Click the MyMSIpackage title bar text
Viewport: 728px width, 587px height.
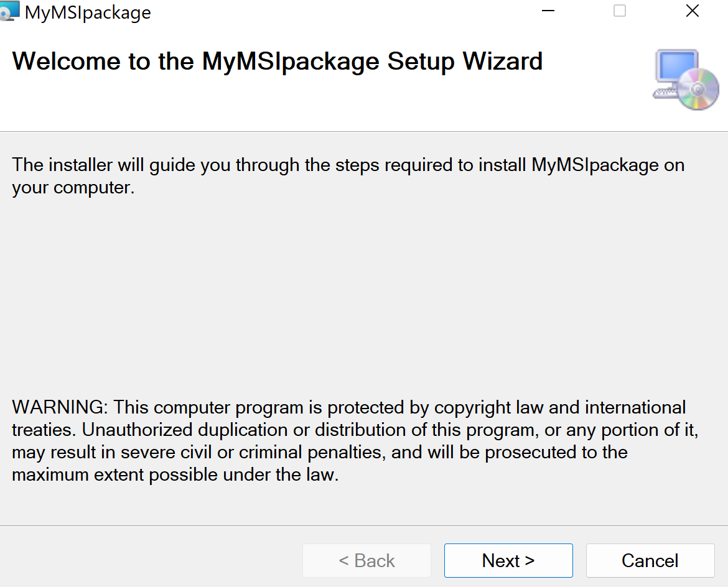(88, 12)
